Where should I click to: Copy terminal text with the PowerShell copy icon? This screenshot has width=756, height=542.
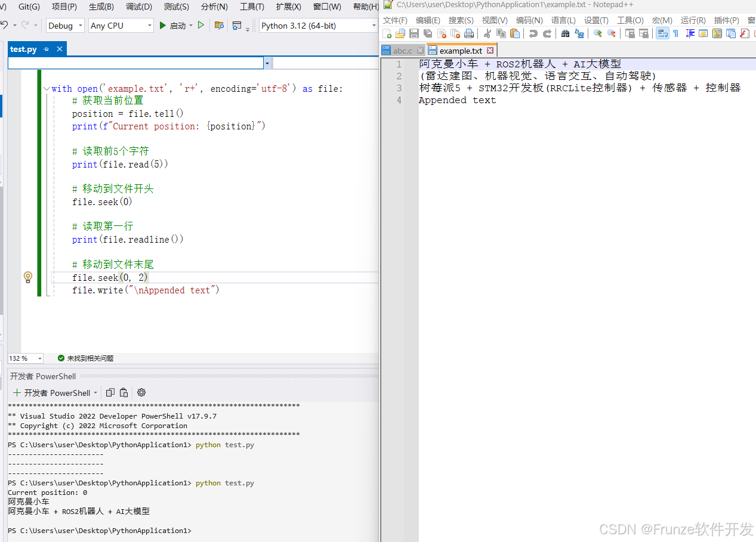[x=110, y=392]
